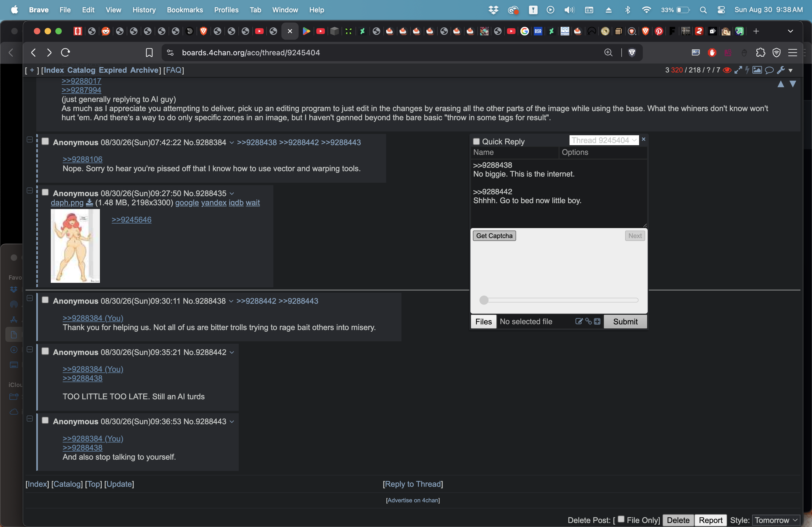Click the Files button in Quick Reply

(483, 322)
